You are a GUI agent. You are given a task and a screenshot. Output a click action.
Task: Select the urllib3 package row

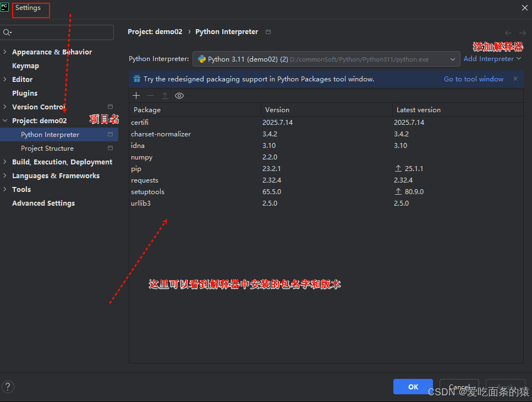click(x=326, y=203)
